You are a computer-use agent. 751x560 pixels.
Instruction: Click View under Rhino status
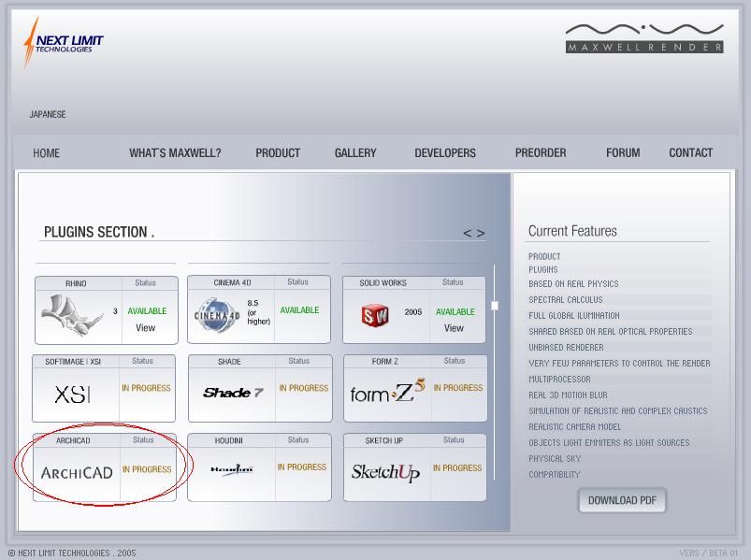click(146, 328)
